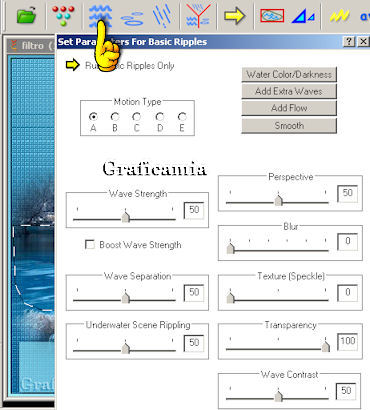The width and height of the screenshot is (370, 410).
Task: Click the red-framed water preview icon
Action: point(272,16)
